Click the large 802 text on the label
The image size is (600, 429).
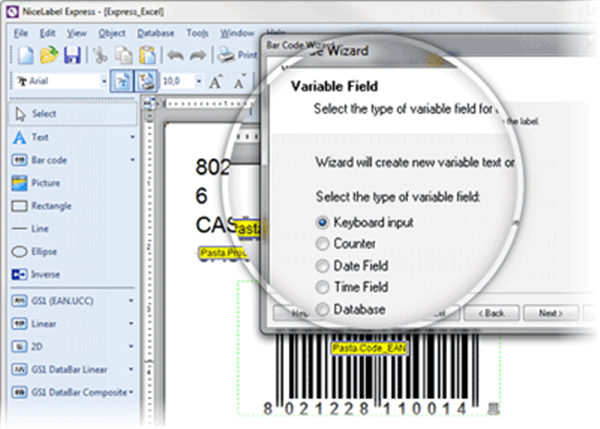[213, 167]
